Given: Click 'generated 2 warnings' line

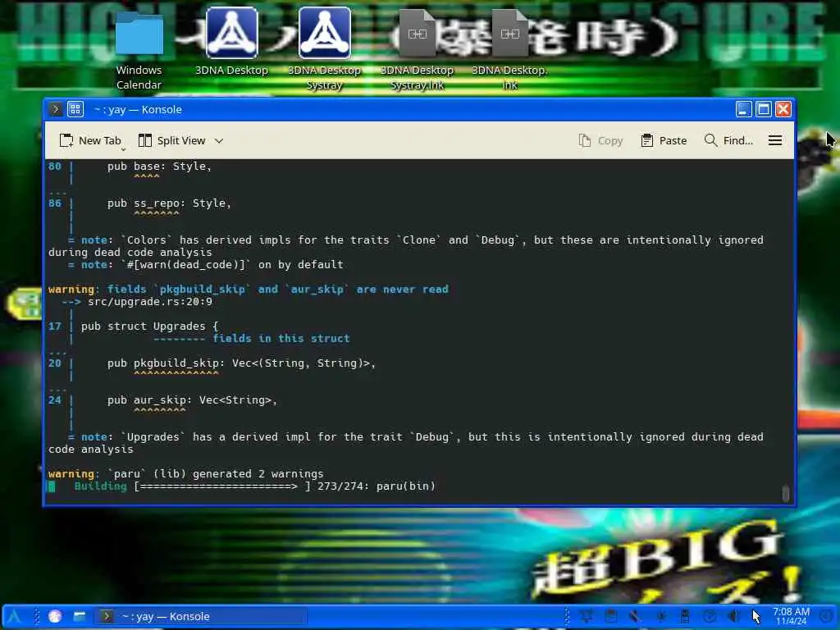Looking at the screenshot, I should (x=186, y=474).
